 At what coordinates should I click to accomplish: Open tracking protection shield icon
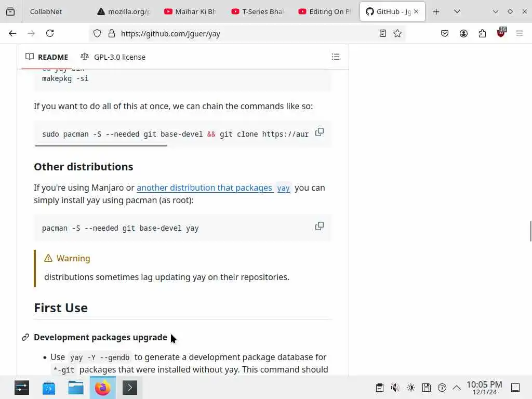(97, 33)
